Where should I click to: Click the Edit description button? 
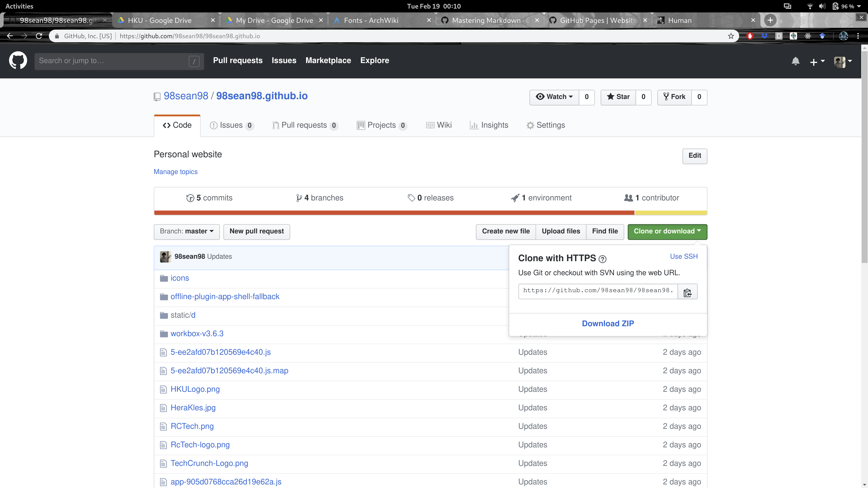[x=695, y=156]
